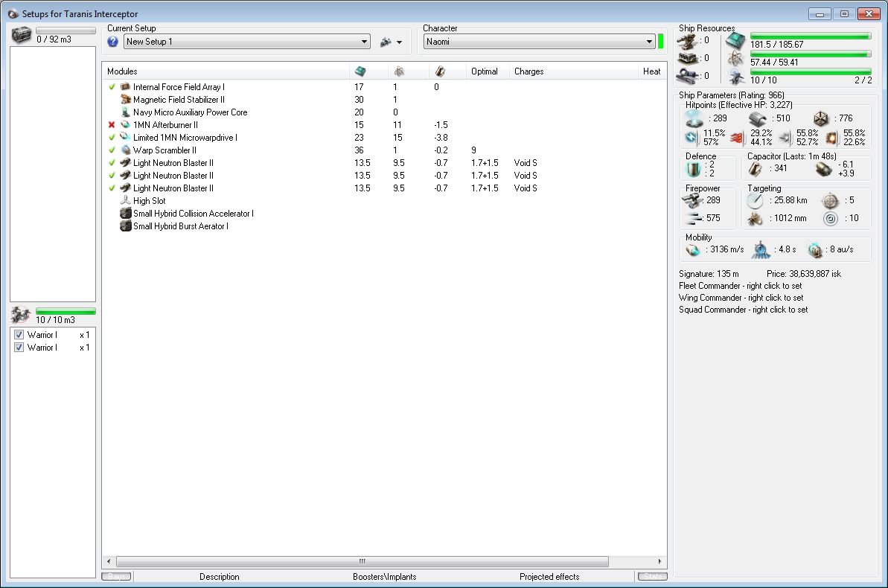888x588 pixels.
Task: Click the drone bandwidth icon next to 10 / 10
Action: coord(735,76)
